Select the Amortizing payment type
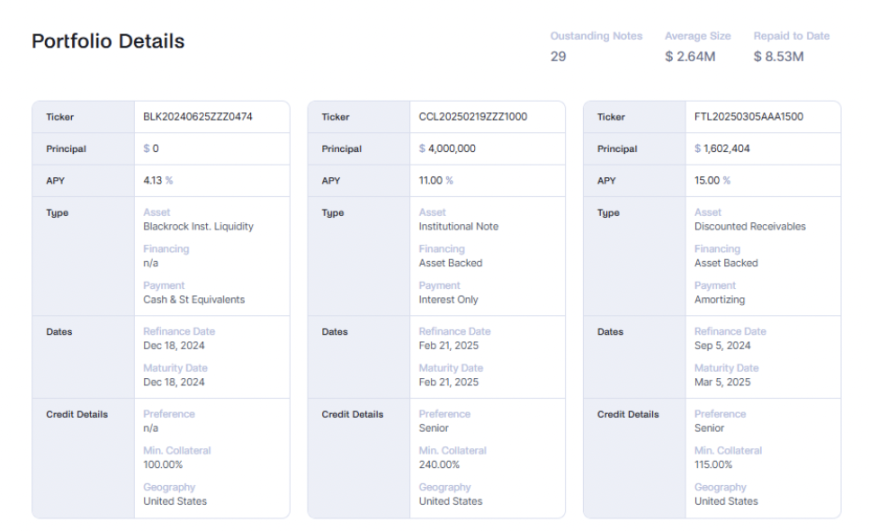869x531 pixels. click(719, 300)
